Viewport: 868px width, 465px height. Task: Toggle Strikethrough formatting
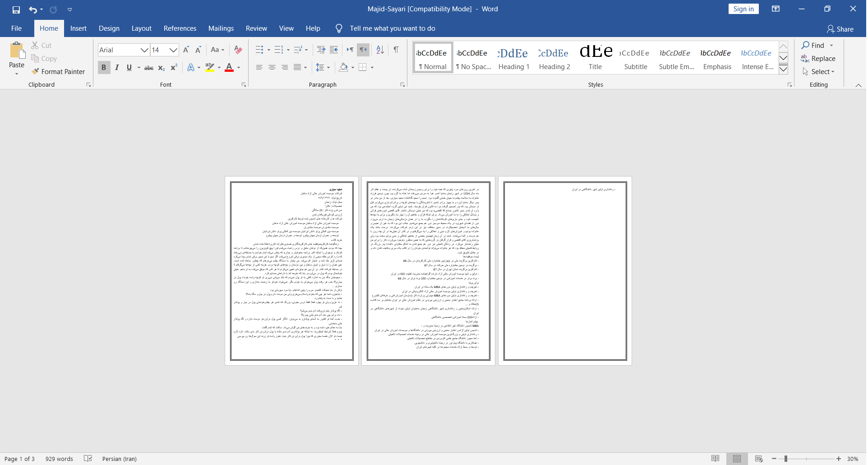tap(149, 68)
